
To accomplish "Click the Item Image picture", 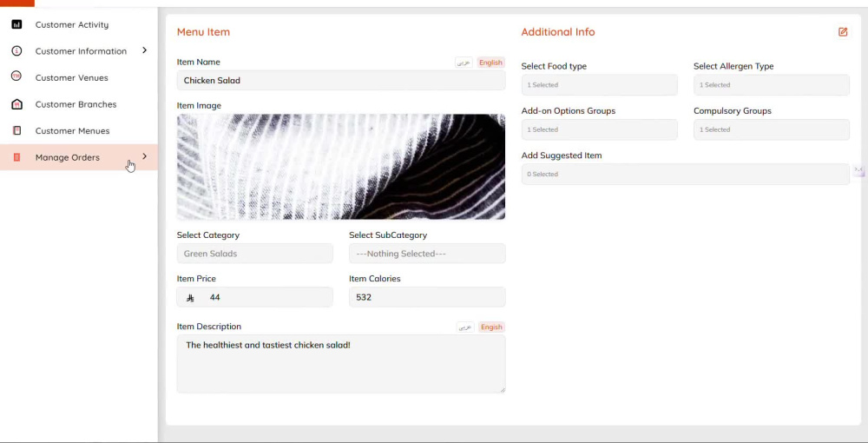I will pyautogui.click(x=341, y=167).
